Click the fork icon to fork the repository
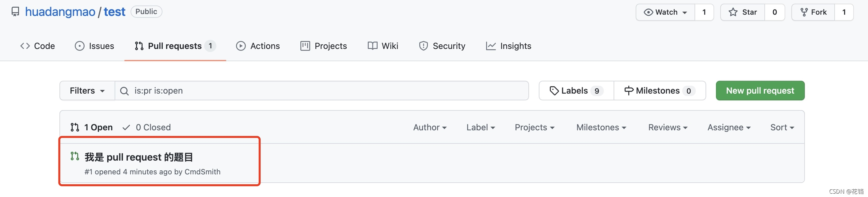The image size is (868, 197). pos(804,13)
